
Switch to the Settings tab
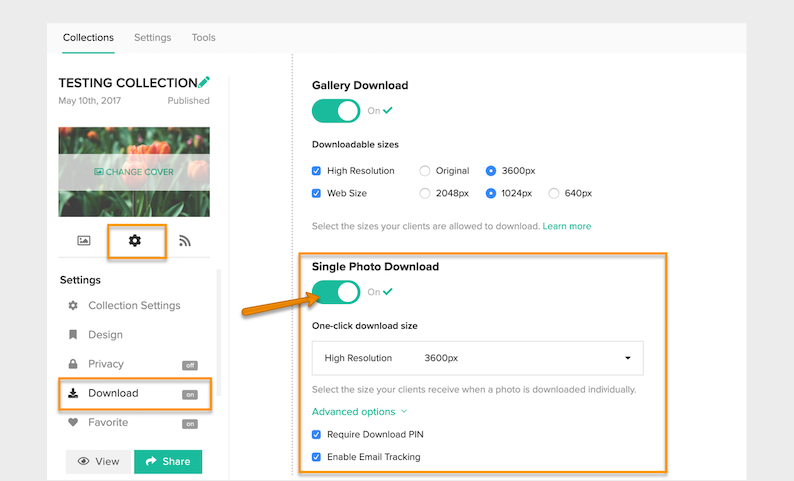coord(152,37)
